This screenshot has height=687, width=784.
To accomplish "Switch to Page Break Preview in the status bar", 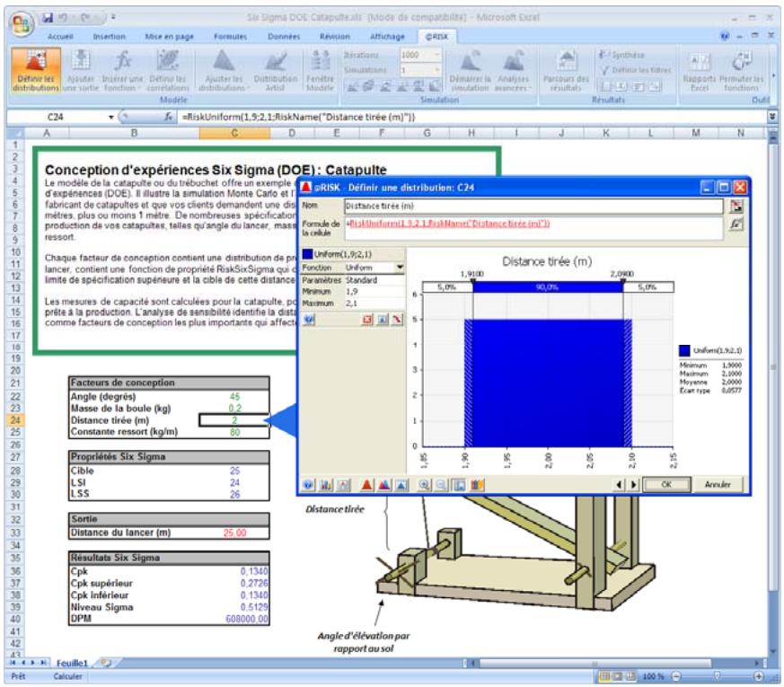I will pyautogui.click(x=630, y=676).
